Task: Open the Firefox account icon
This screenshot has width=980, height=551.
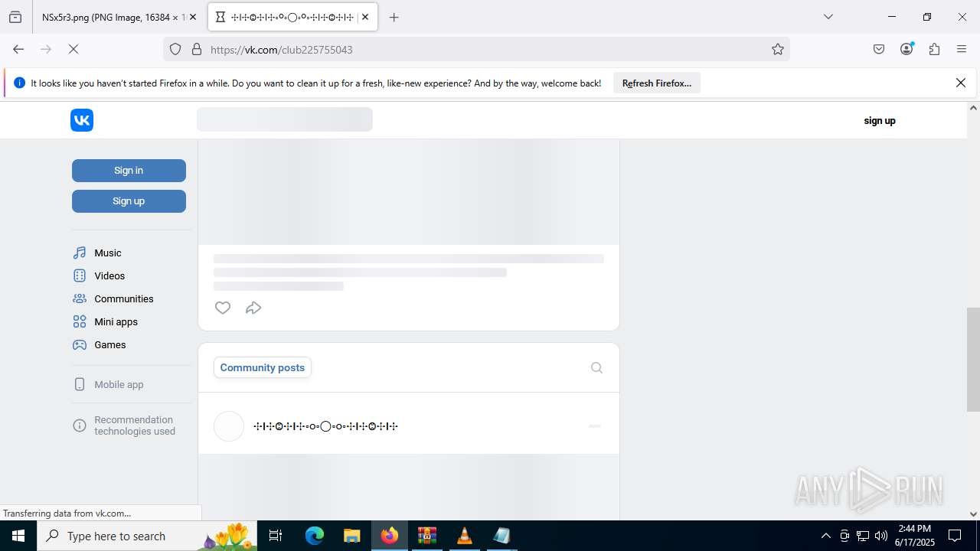Action: [x=906, y=49]
